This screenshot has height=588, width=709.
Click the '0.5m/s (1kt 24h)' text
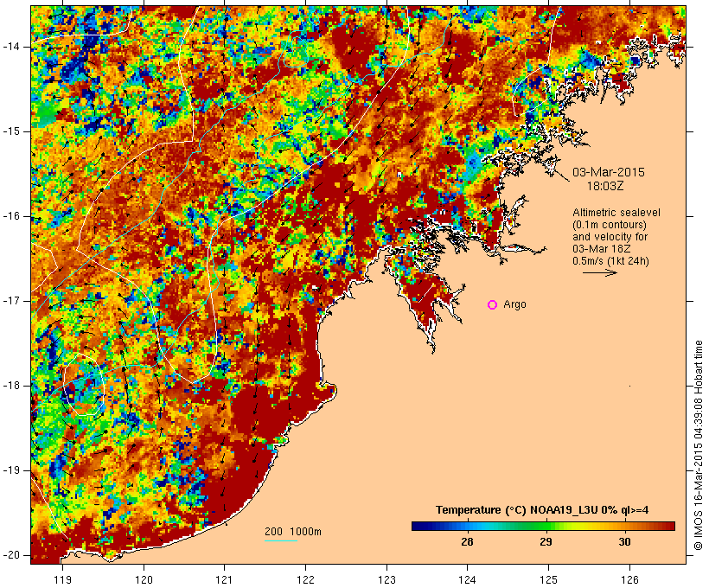pos(610,261)
